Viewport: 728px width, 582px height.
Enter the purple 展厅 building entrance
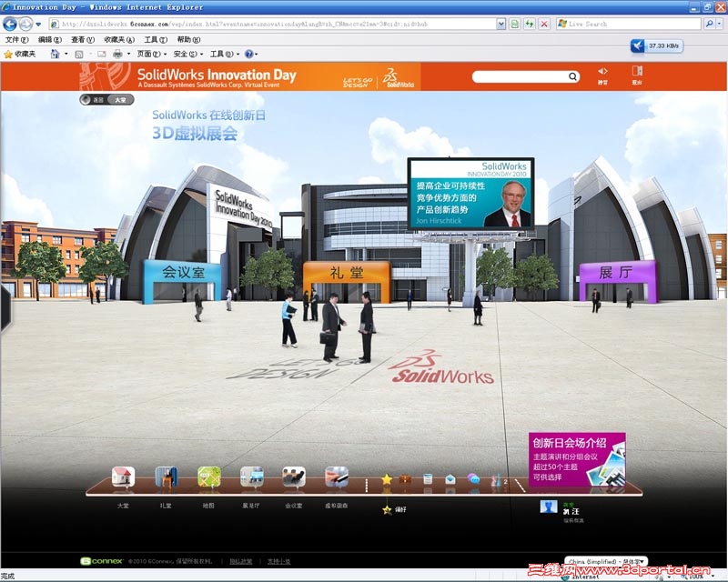(x=618, y=281)
